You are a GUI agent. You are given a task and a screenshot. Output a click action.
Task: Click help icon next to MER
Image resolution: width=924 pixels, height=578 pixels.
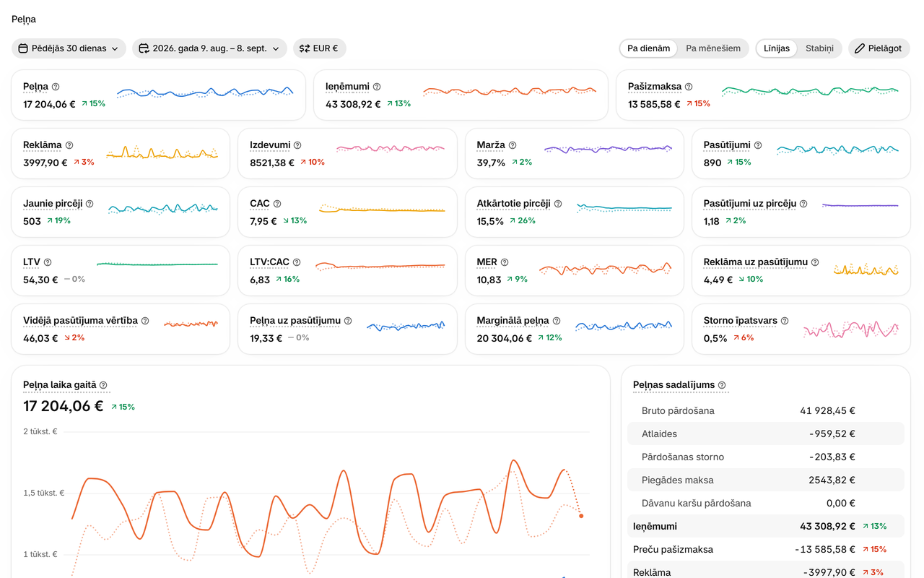click(505, 262)
